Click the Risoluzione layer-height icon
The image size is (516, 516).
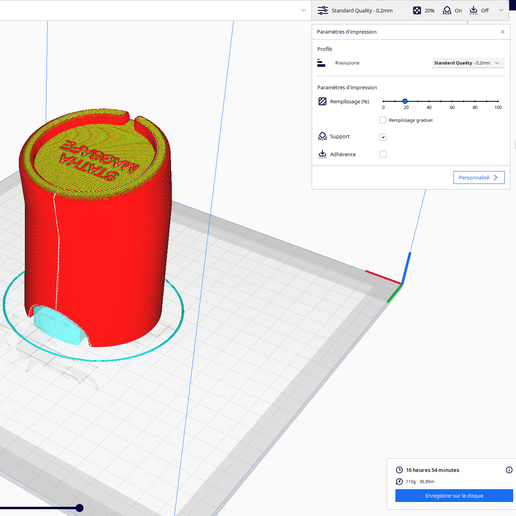coord(321,63)
